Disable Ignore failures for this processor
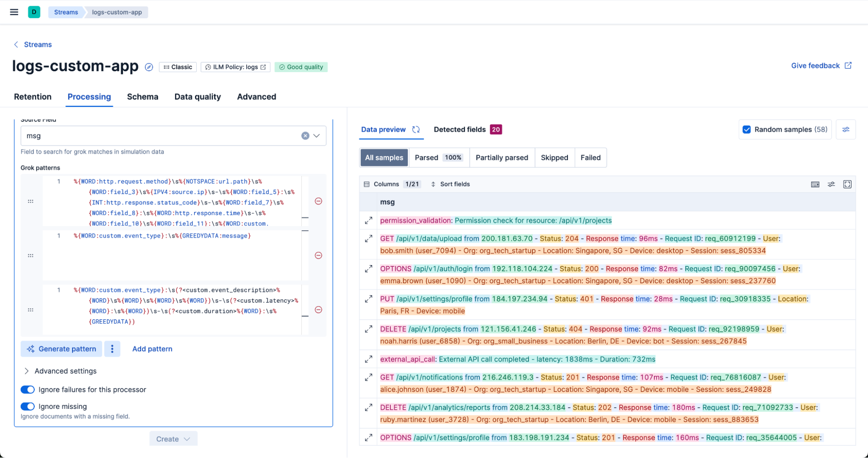Viewport: 868px width, 458px height. pos(27,389)
